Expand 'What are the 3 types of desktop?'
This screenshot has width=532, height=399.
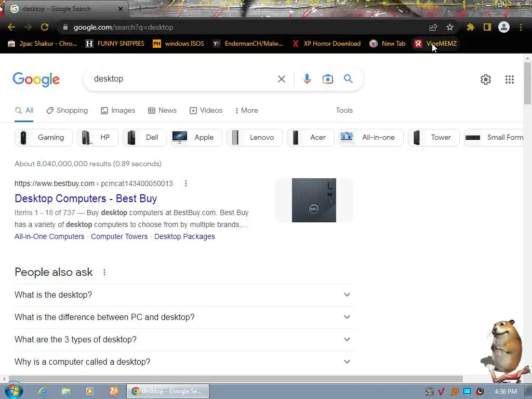tap(184, 340)
